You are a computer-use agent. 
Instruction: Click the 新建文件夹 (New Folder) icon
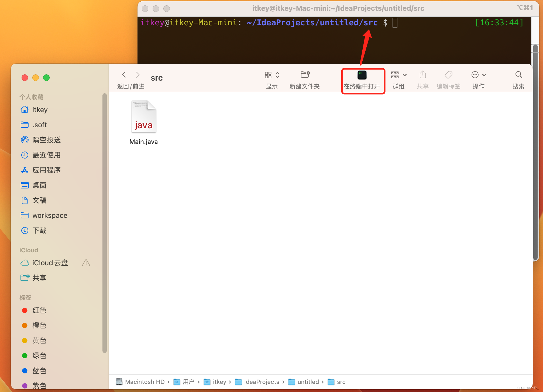pyautogui.click(x=305, y=75)
